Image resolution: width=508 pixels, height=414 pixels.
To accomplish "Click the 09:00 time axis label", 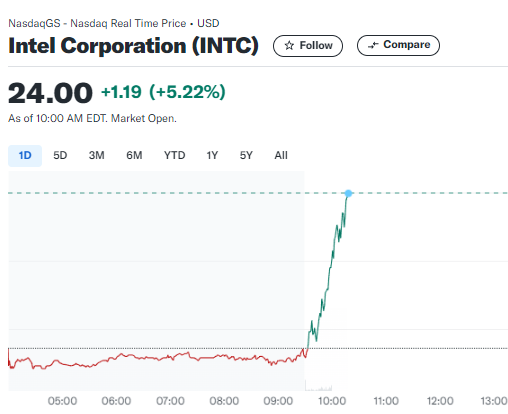I will (278, 401).
